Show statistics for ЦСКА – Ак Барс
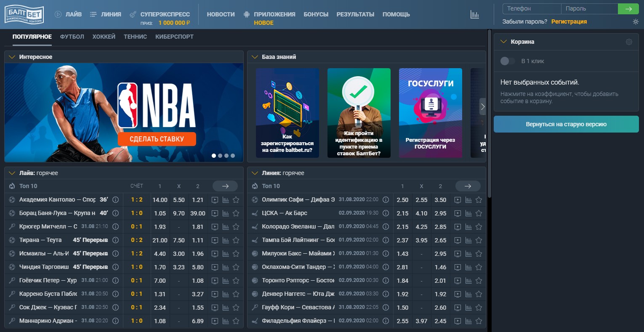644x332 pixels. pyautogui.click(x=468, y=213)
